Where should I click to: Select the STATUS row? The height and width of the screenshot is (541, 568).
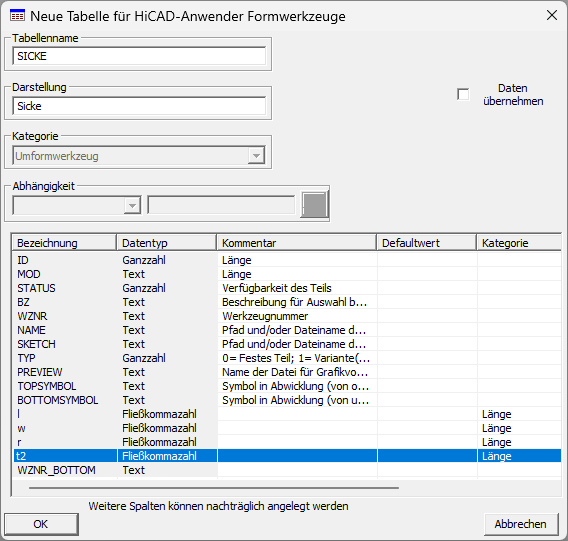[x=287, y=288]
